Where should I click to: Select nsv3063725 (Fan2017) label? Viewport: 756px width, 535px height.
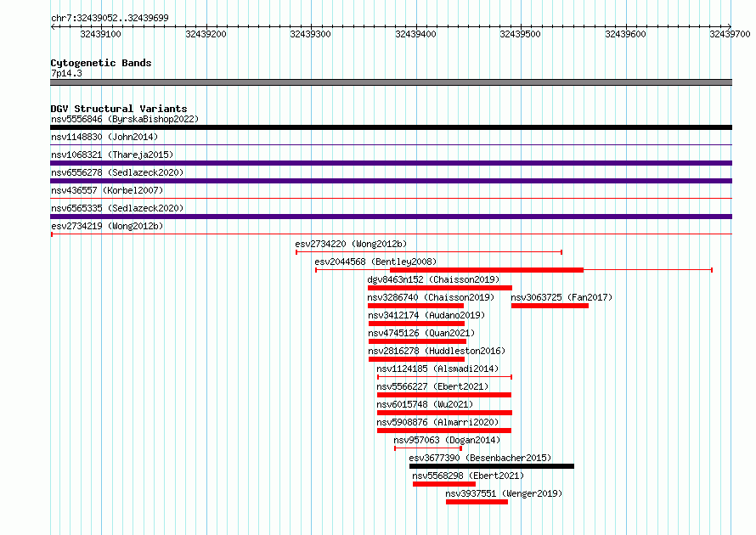click(x=561, y=297)
